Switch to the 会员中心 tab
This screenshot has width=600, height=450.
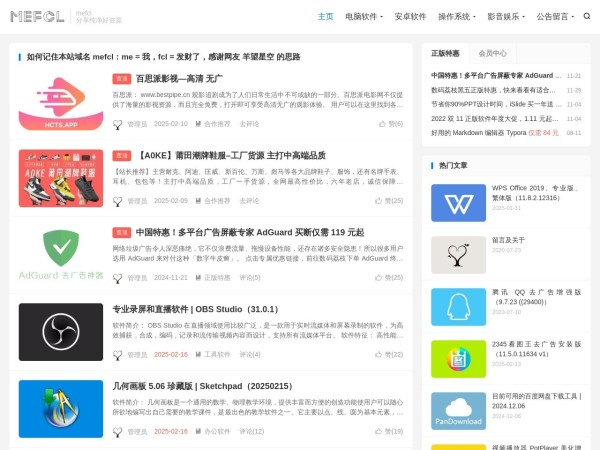coord(492,53)
